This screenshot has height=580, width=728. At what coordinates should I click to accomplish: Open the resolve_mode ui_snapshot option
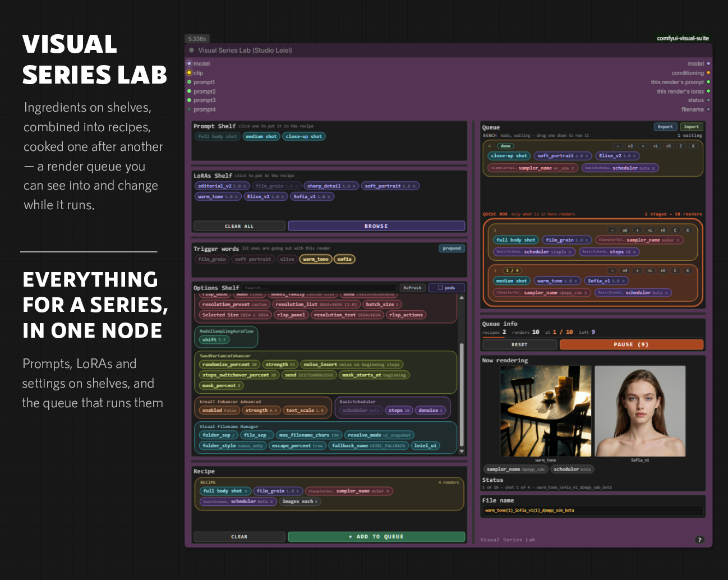[x=379, y=435]
